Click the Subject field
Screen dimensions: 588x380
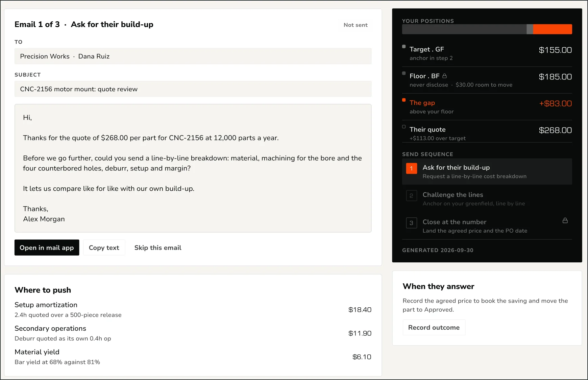[193, 89]
